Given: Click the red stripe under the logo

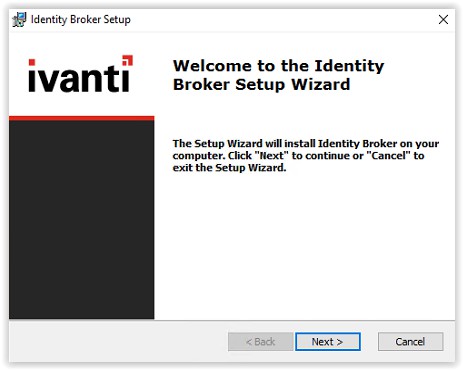Looking at the screenshot, I should 82,118.
